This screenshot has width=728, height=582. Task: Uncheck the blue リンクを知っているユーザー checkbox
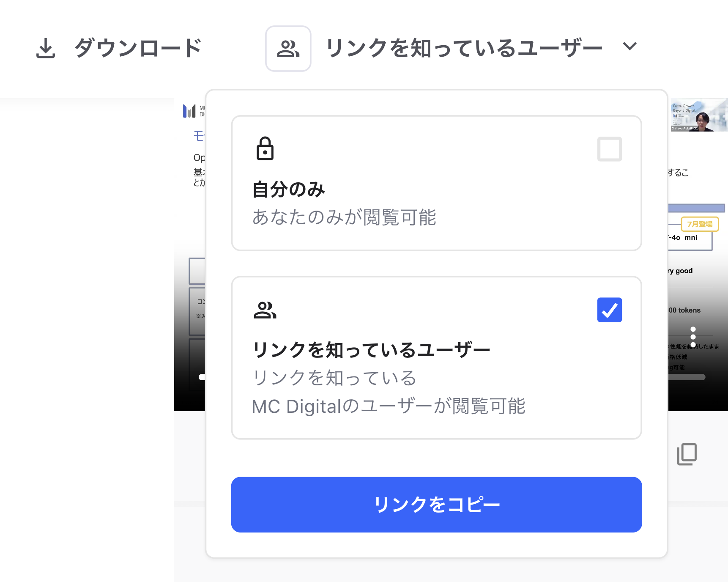(609, 310)
